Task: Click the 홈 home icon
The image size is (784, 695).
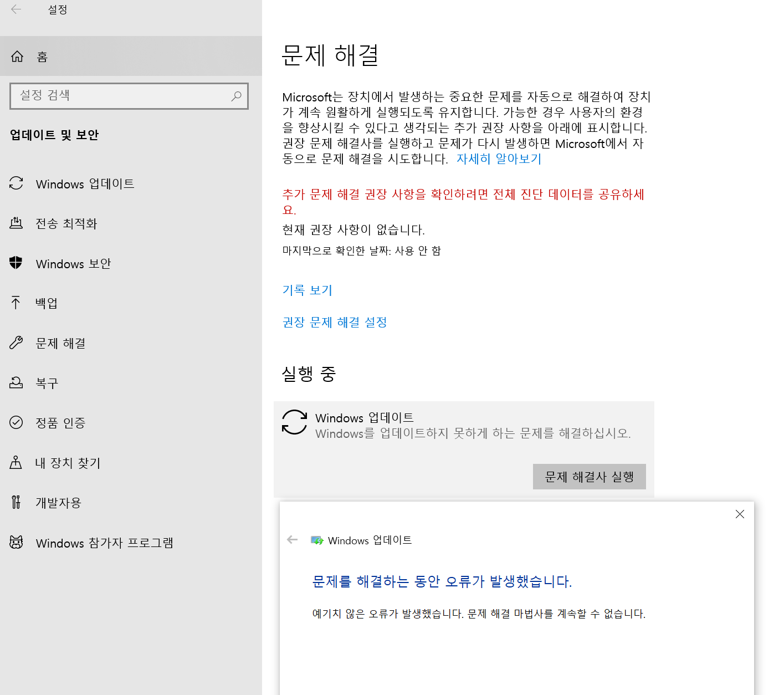Action: pos(17,55)
